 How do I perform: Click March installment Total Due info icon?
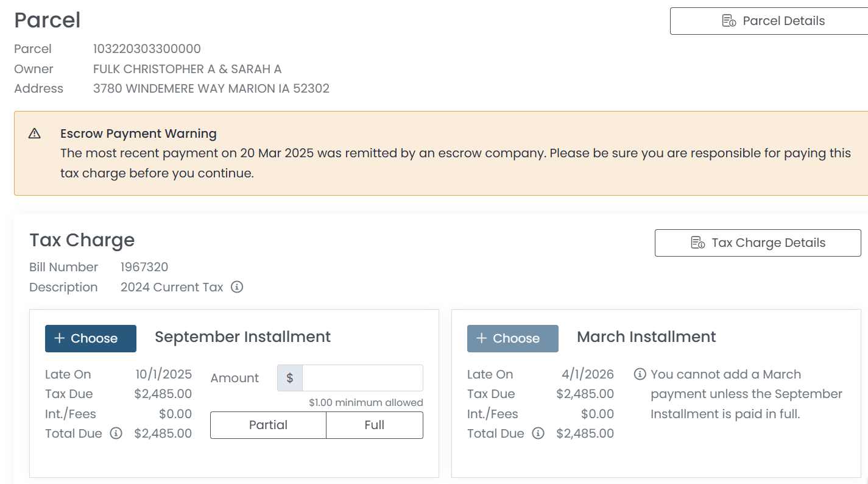[x=538, y=433]
